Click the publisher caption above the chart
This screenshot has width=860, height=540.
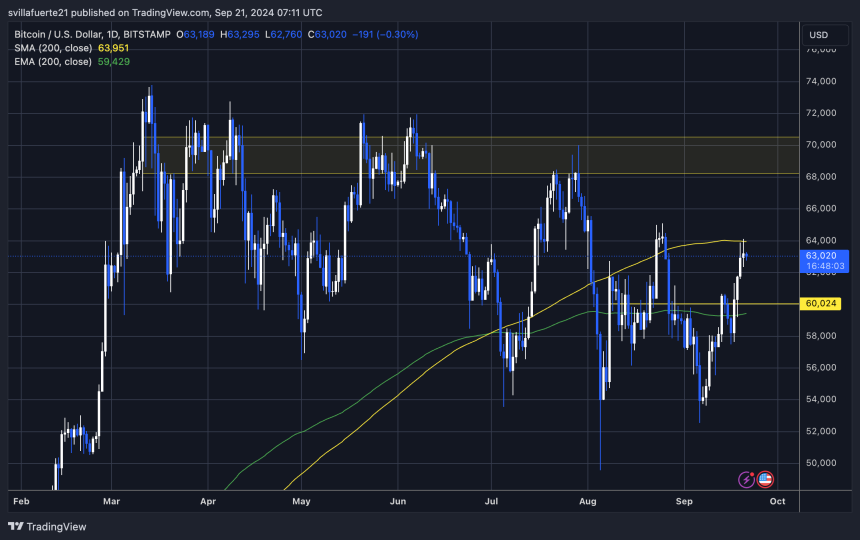165,12
